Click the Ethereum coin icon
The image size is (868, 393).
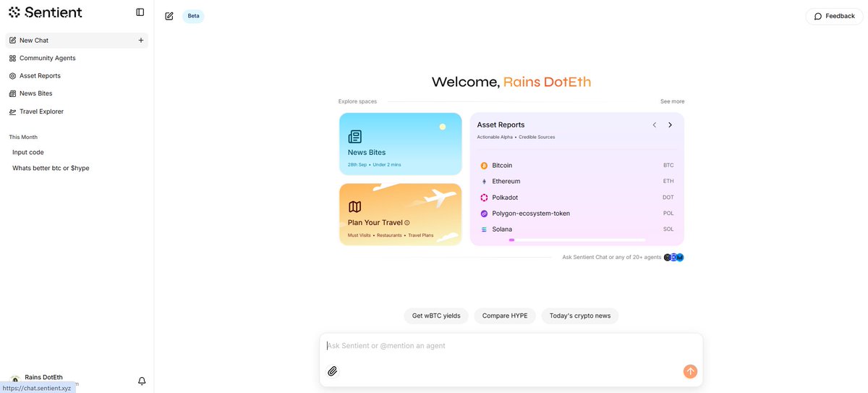point(484,182)
